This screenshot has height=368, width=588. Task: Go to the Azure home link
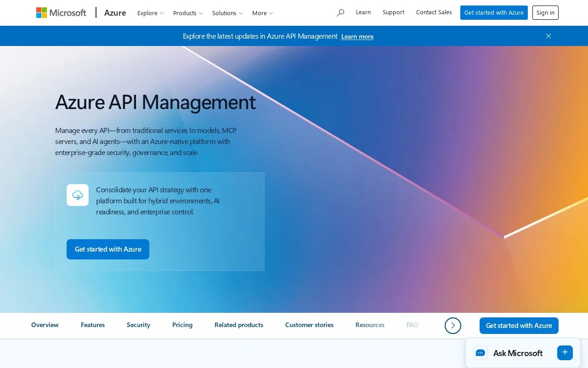[115, 13]
